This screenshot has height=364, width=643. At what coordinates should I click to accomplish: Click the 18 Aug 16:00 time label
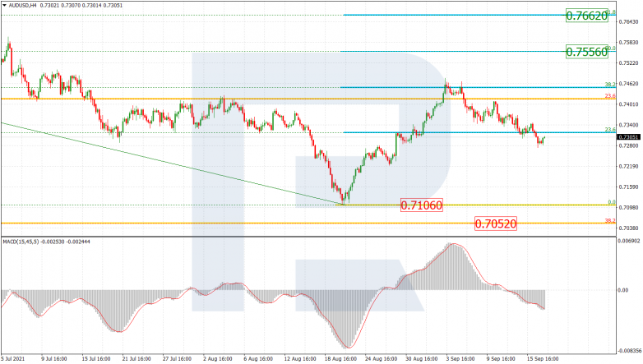(339, 359)
